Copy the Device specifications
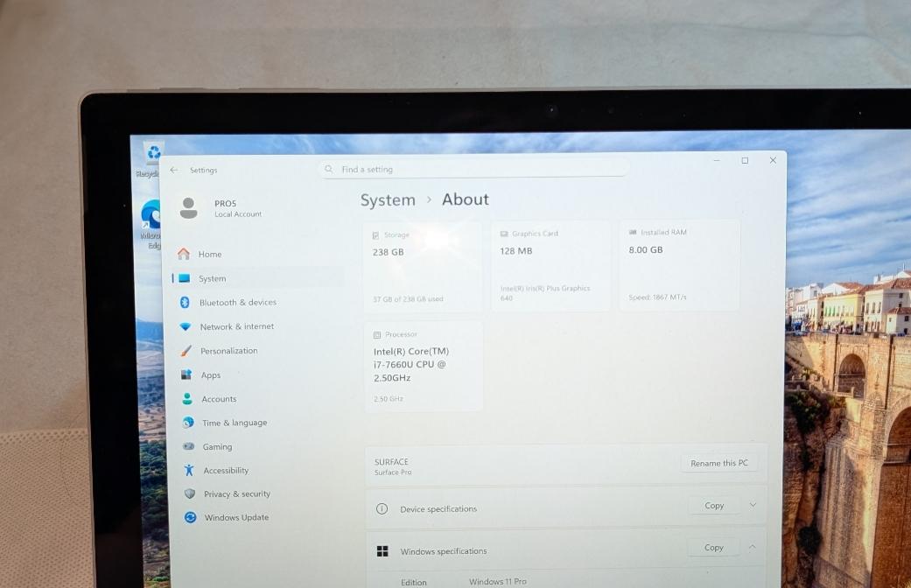The width and height of the screenshot is (911, 588). pos(714,506)
